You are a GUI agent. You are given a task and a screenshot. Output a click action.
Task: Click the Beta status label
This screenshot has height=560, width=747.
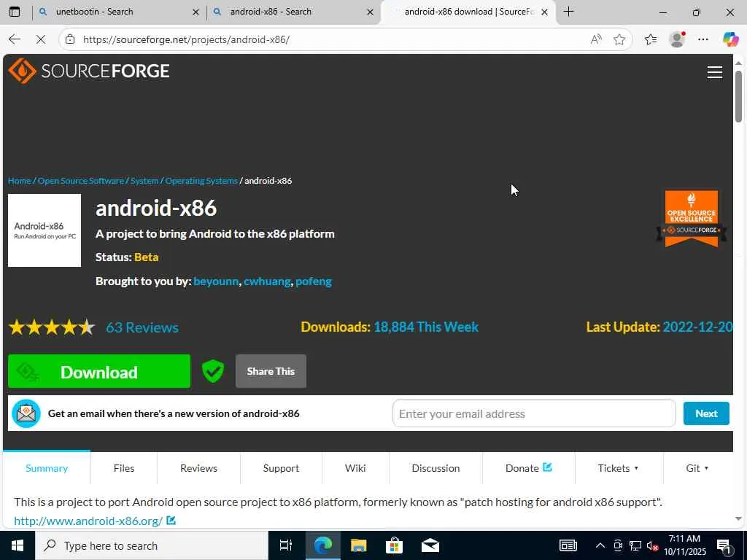click(146, 257)
